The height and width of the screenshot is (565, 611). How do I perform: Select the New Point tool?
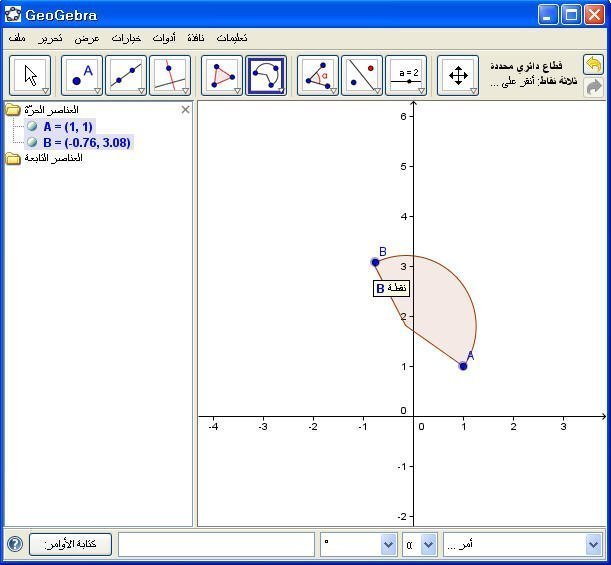pyautogui.click(x=82, y=76)
